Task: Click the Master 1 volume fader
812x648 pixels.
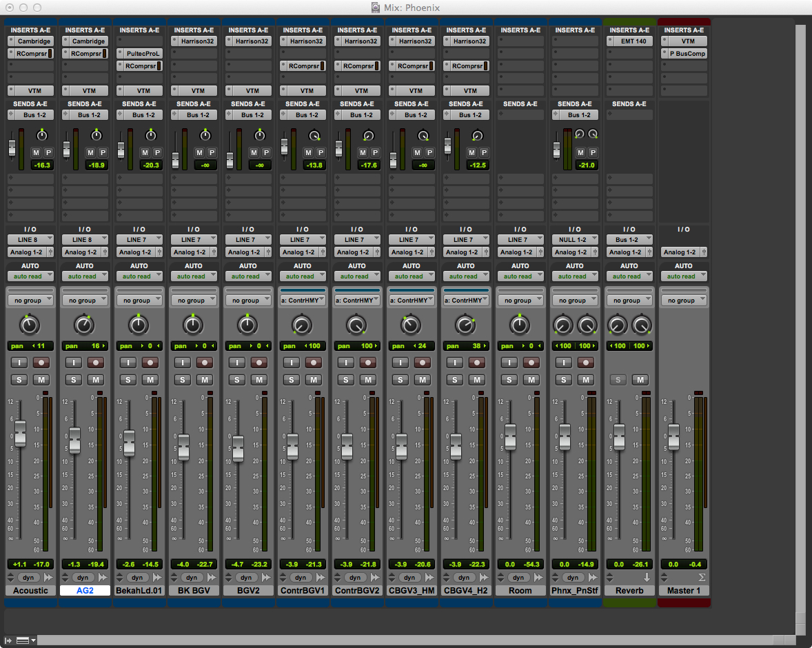Action: click(673, 436)
